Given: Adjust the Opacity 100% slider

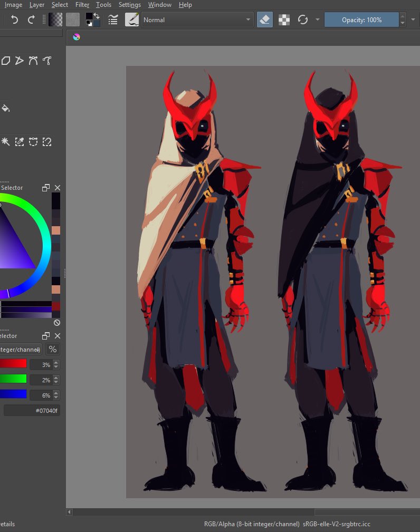Looking at the screenshot, I should 361,20.
